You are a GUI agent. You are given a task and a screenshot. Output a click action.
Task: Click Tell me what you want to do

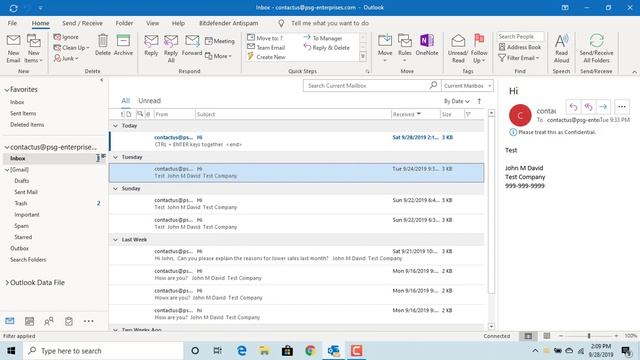tap(329, 23)
